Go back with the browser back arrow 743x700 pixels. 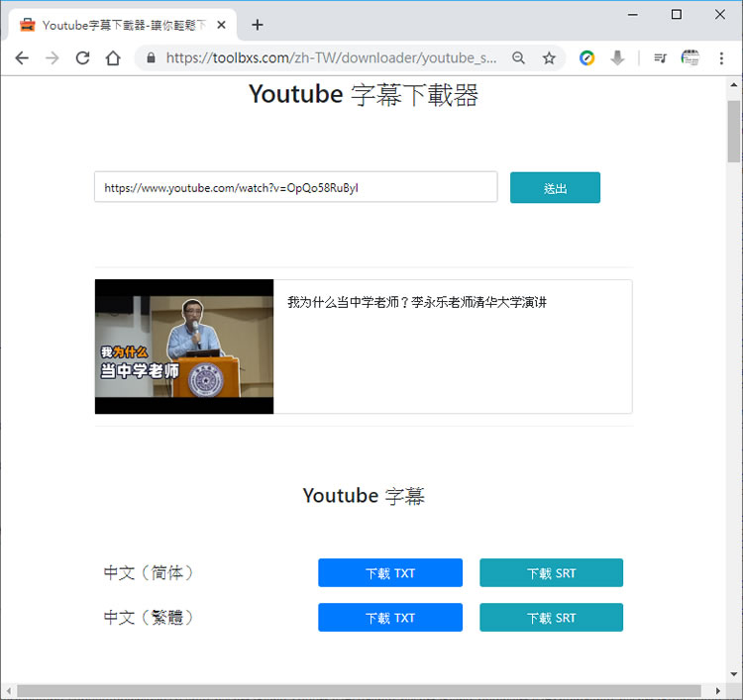22,58
